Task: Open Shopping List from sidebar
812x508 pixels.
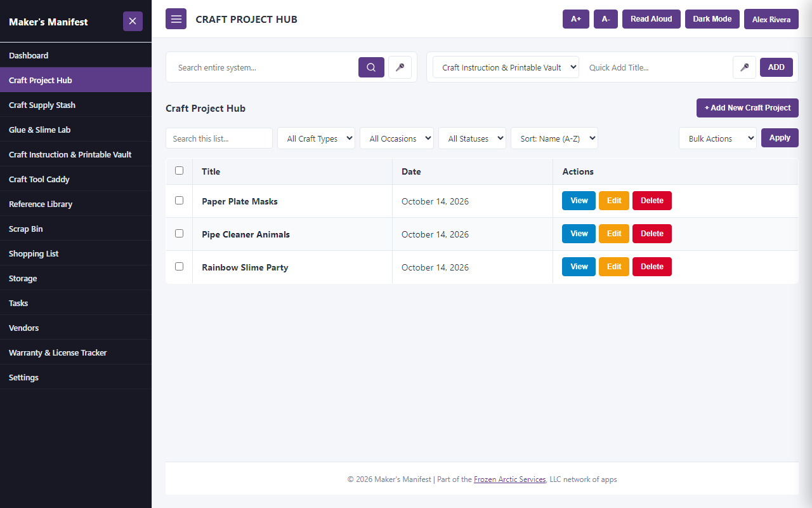Action: click(x=75, y=253)
